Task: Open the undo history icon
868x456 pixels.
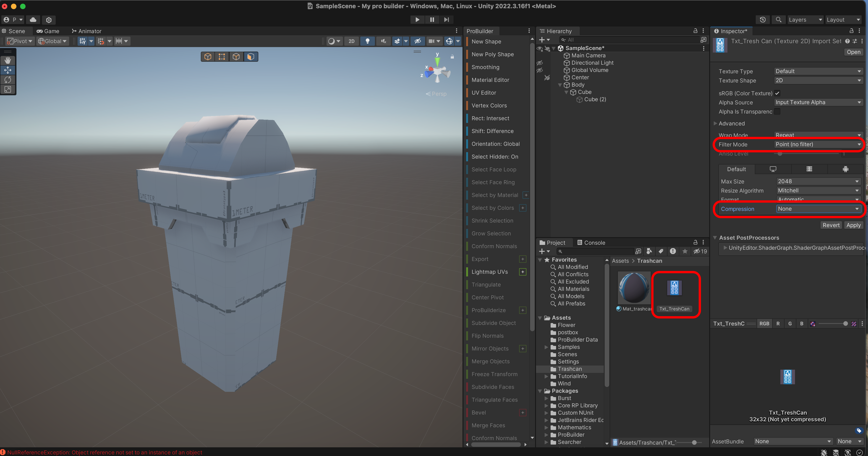Action: 763,20
